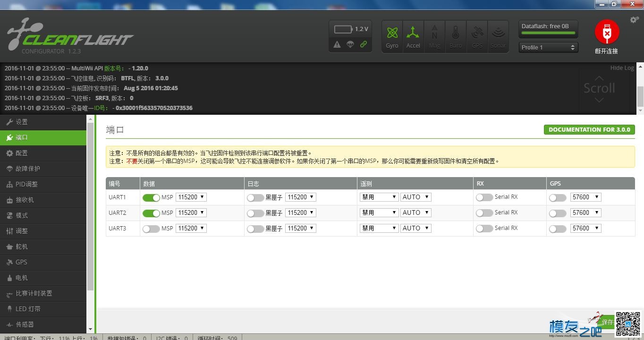Open UART1 blackbox baud rate dropdown
Viewport: 644px width, 340px height.
coord(301,197)
